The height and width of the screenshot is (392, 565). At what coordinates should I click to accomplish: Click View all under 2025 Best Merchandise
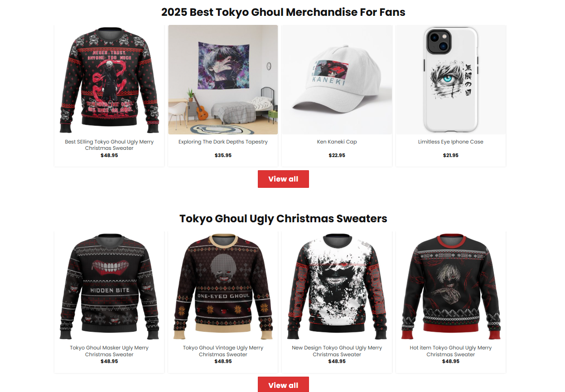[x=283, y=179]
